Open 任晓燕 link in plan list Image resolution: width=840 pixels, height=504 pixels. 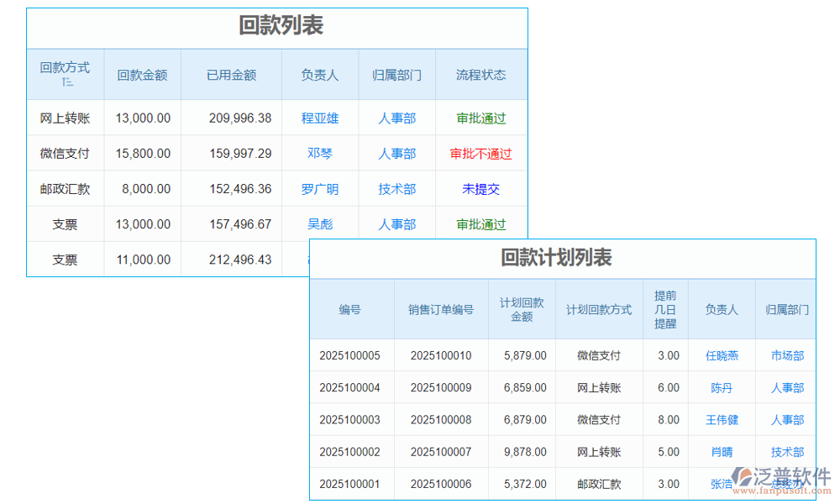tap(721, 355)
